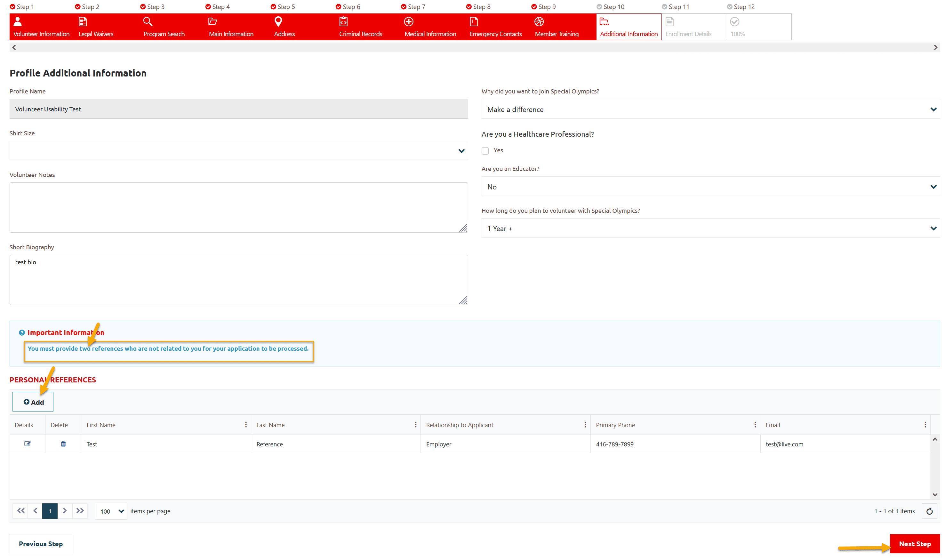The image size is (945, 560).
Task: Click into the Short Biography textarea
Action: 238,280
